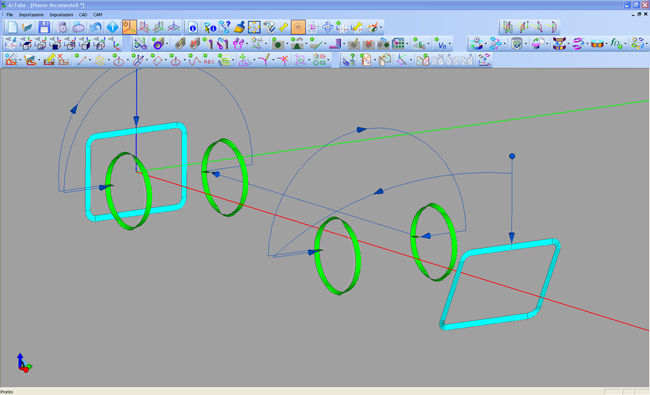Toggle the highlighted orange snap square button
Image resolution: width=650 pixels, height=395 pixels.
click(298, 27)
